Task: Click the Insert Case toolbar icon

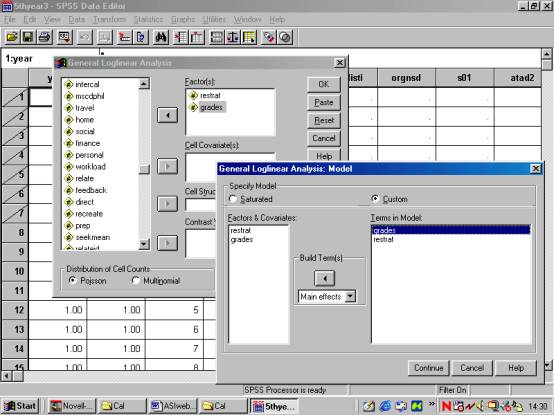Action: pyautogui.click(x=181, y=37)
